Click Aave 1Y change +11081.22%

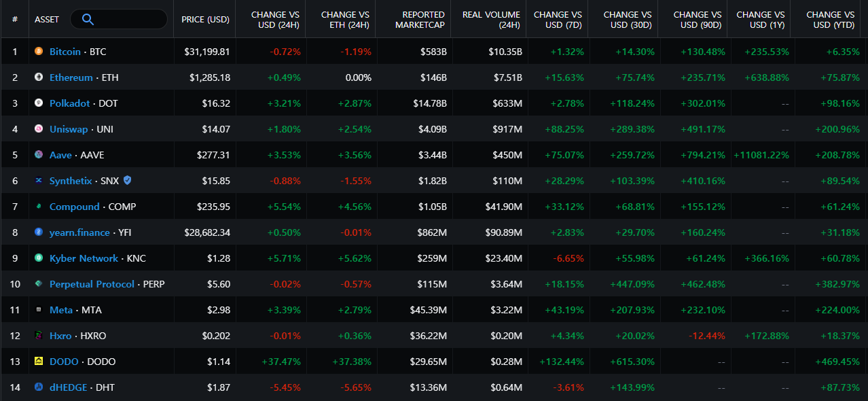761,155
